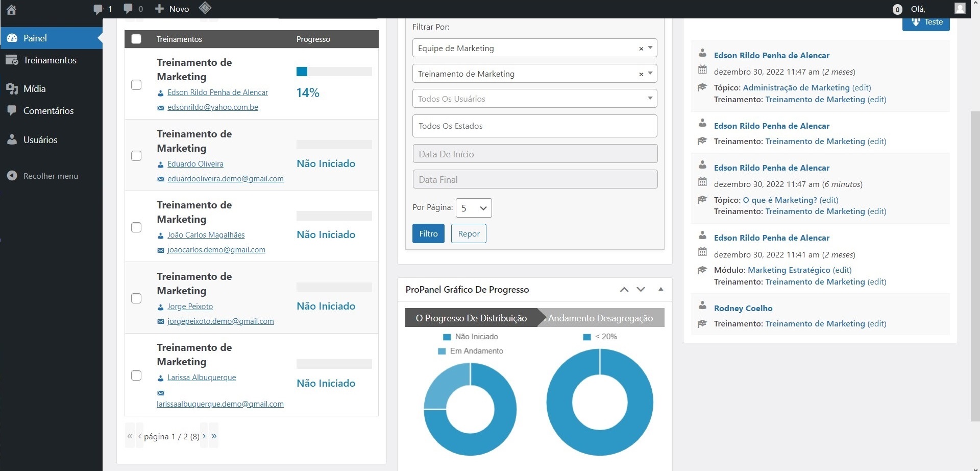980x471 pixels.
Task: Select the Larissa Albuquerque row checkbox
Action: coord(136,375)
